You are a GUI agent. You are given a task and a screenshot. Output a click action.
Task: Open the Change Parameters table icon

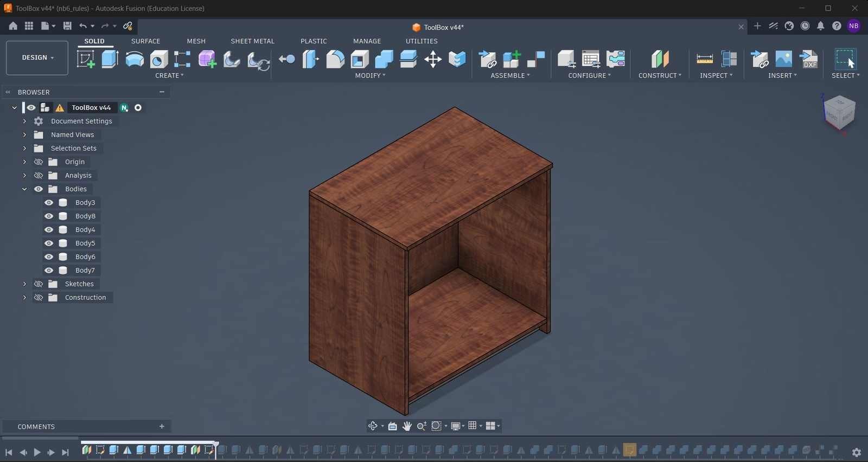click(x=591, y=59)
